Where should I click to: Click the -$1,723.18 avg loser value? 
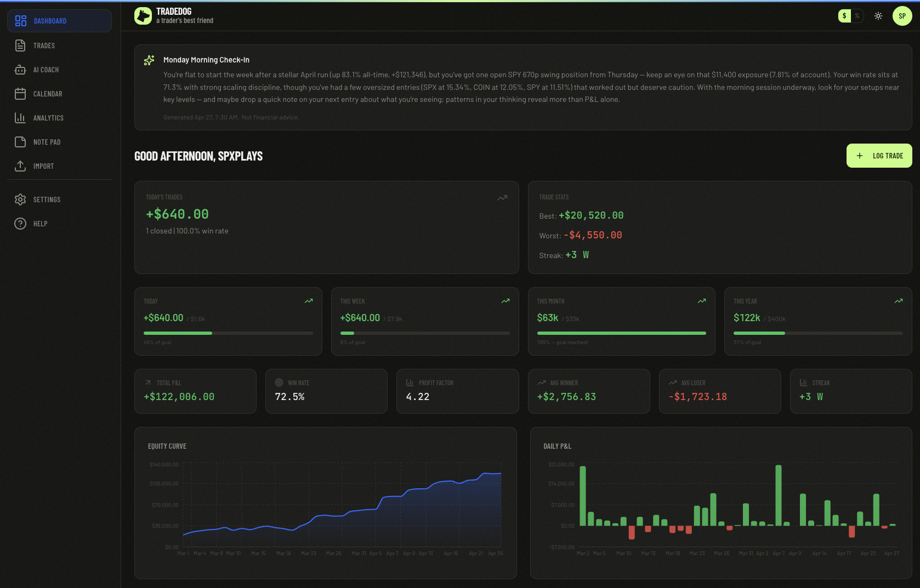point(697,397)
